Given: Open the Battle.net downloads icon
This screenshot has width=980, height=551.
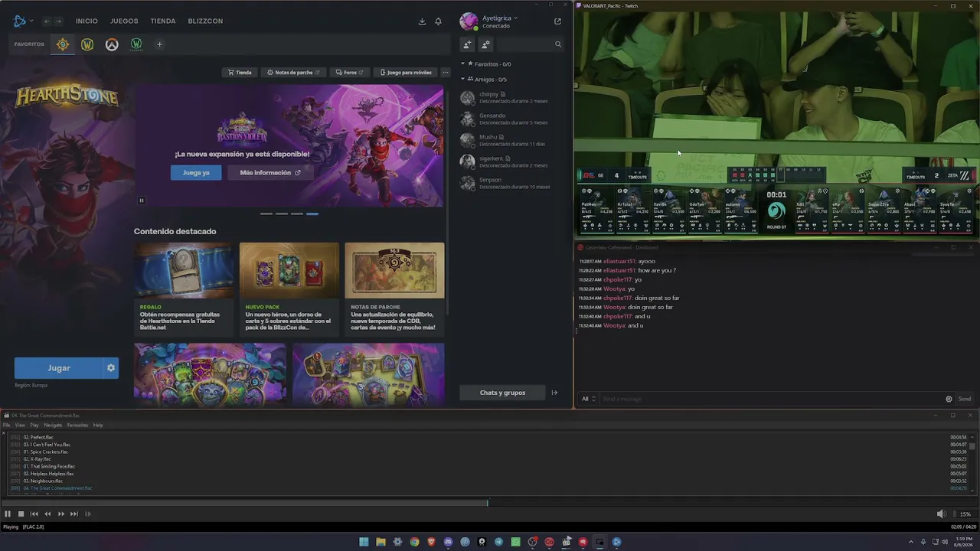Looking at the screenshot, I should 422,21.
